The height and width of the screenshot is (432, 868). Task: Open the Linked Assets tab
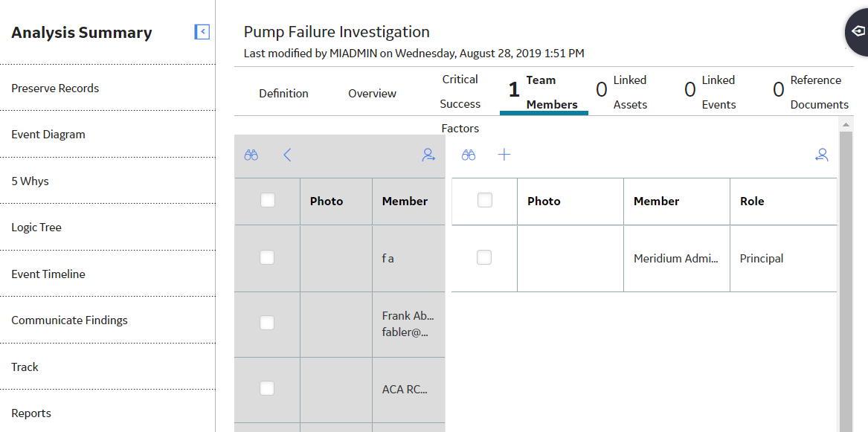pos(621,92)
